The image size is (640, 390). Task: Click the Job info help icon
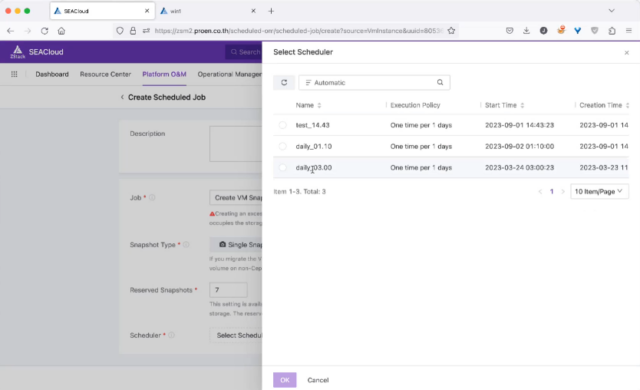tap(152, 197)
